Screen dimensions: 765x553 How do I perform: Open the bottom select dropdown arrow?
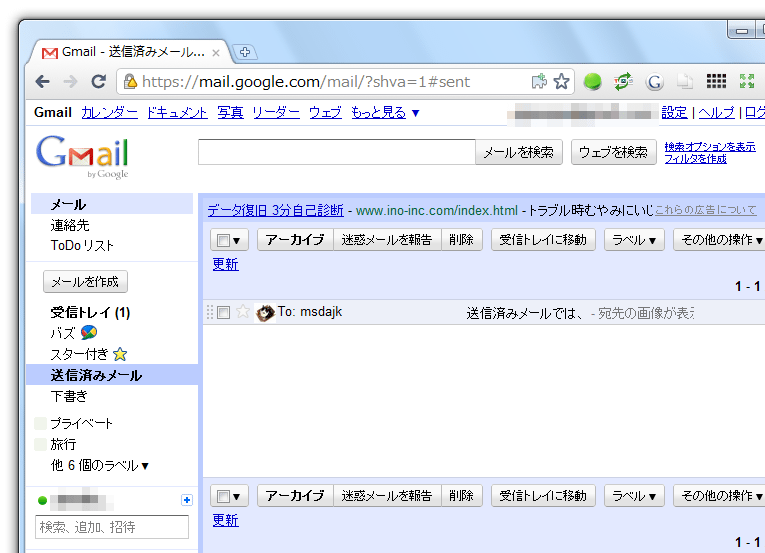coord(237,497)
